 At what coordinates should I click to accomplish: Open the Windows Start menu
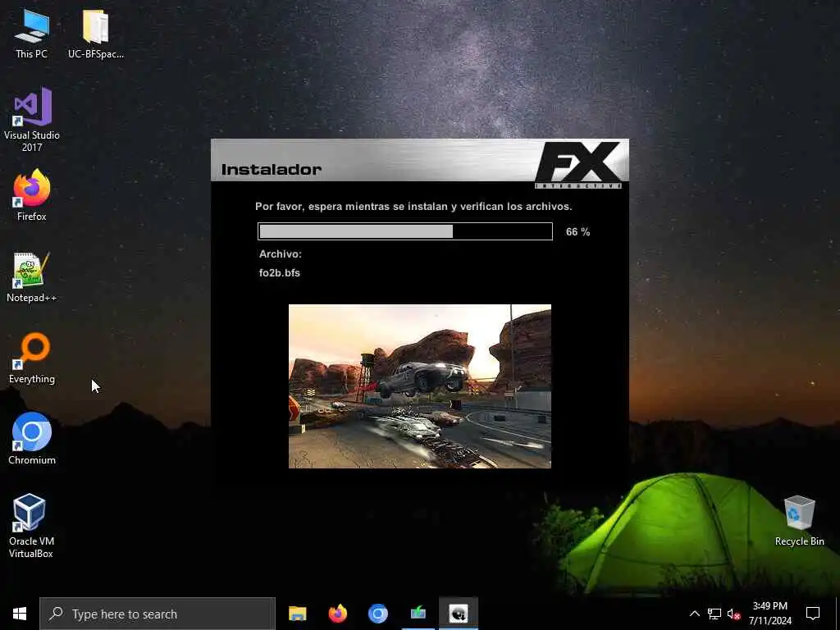tap(20, 614)
